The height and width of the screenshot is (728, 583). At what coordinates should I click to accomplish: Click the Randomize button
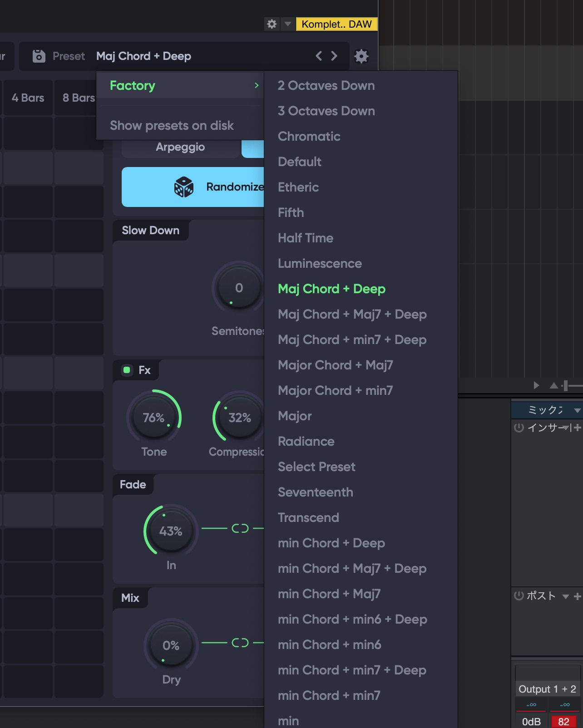pyautogui.click(x=193, y=187)
